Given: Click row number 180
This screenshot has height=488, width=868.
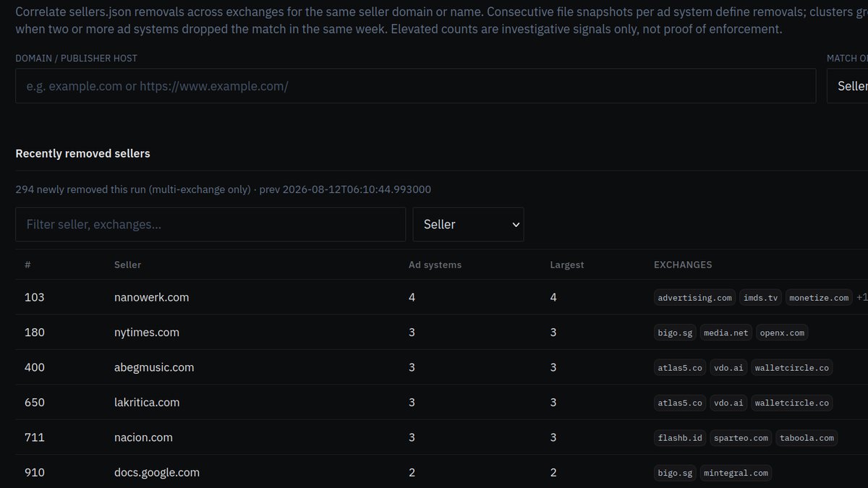Looking at the screenshot, I should (x=34, y=333).
